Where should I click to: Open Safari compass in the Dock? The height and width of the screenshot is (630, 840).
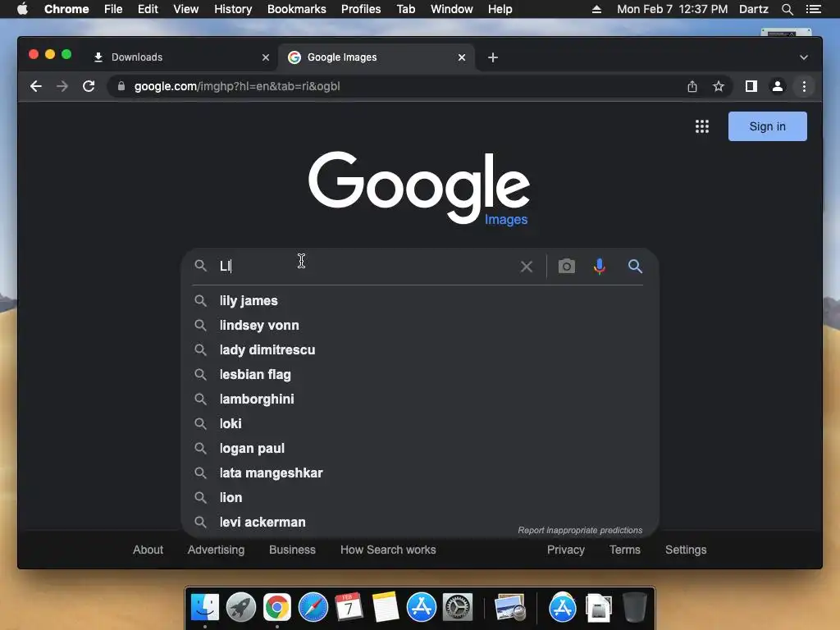click(x=313, y=607)
